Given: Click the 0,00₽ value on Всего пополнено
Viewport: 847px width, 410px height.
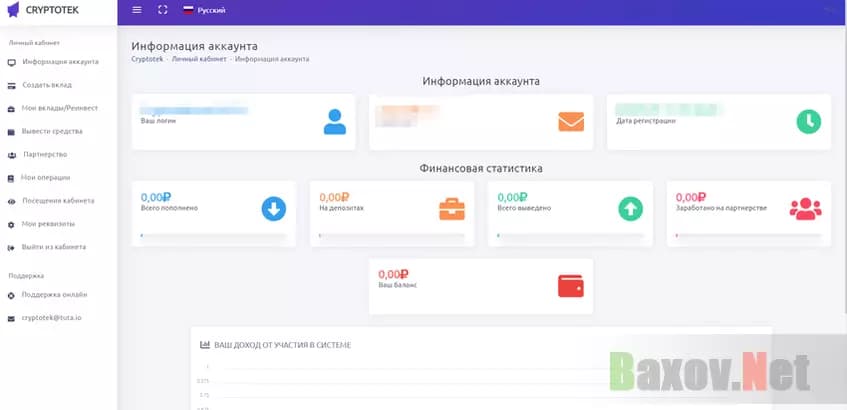Looking at the screenshot, I should point(156,198).
